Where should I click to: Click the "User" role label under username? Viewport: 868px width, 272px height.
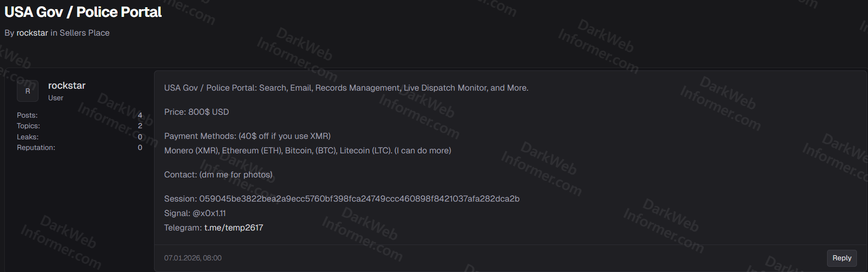tap(55, 98)
